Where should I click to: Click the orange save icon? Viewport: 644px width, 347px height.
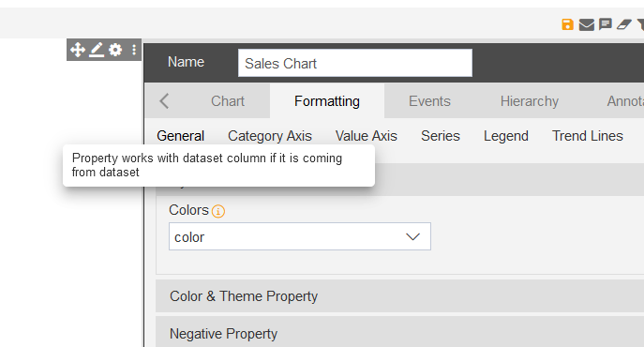pos(567,24)
